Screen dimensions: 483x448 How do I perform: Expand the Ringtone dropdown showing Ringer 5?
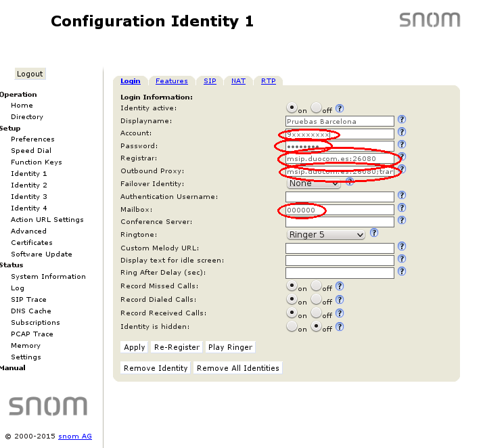point(326,235)
